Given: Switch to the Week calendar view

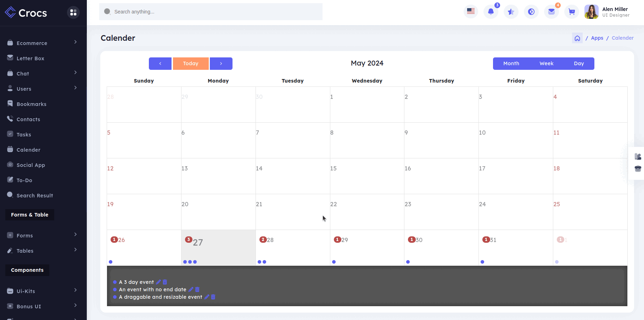Looking at the screenshot, I should (546, 63).
